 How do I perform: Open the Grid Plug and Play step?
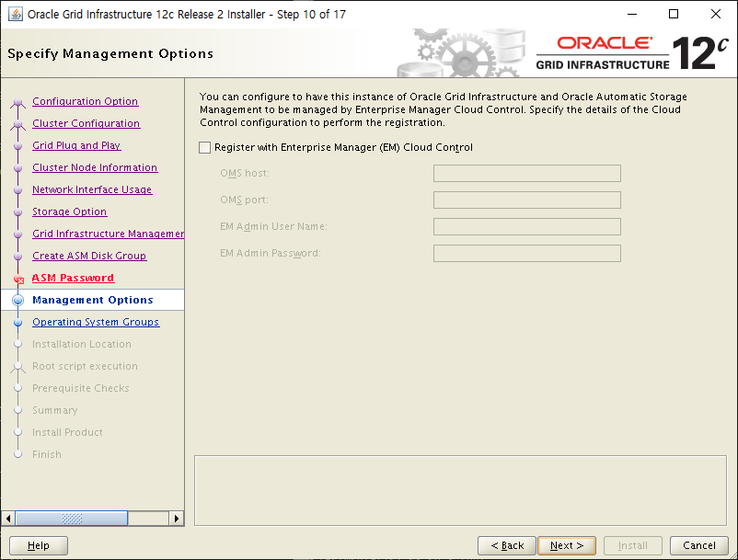point(76,145)
